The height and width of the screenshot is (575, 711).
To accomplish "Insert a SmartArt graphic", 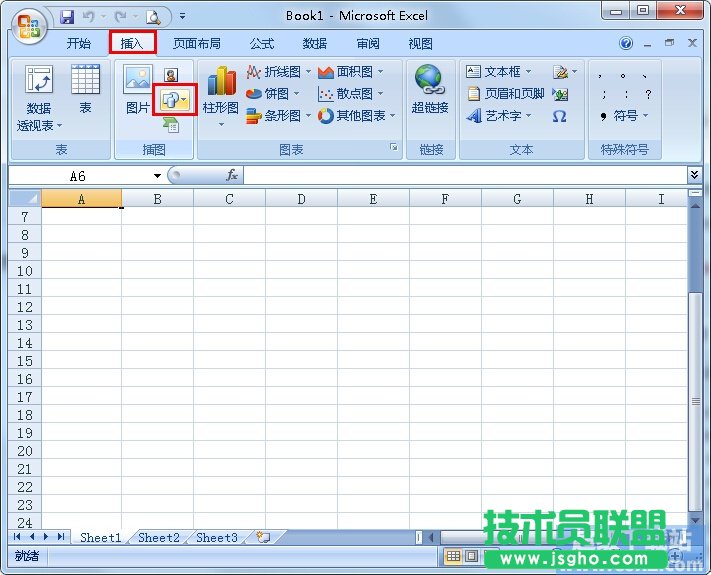I will tap(171, 125).
